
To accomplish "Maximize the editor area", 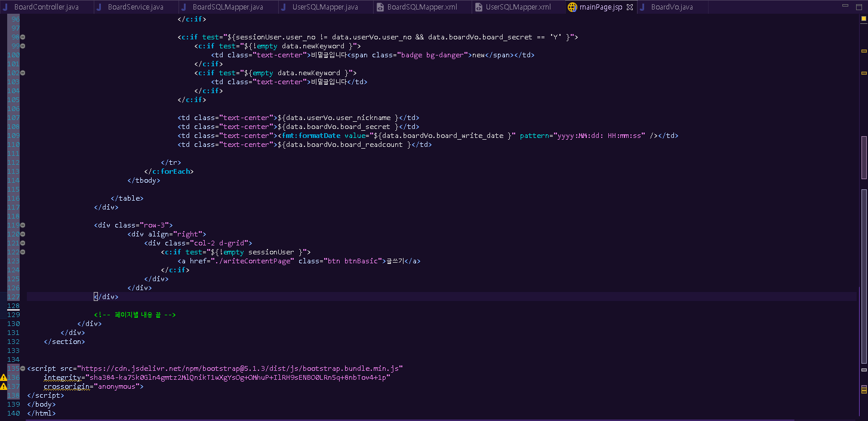I will 859,6.
